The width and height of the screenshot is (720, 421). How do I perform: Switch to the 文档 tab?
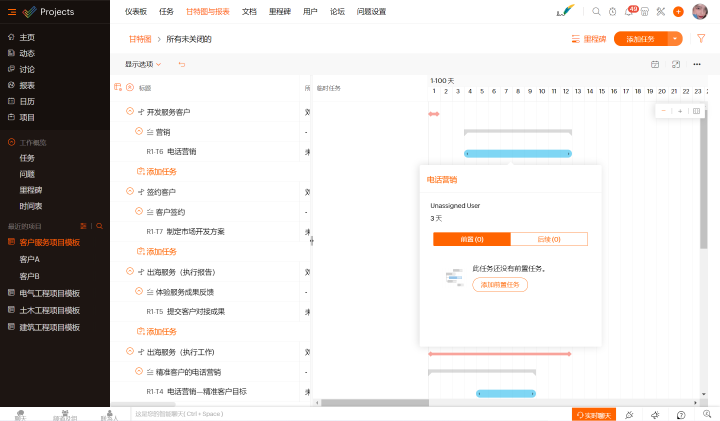point(249,11)
